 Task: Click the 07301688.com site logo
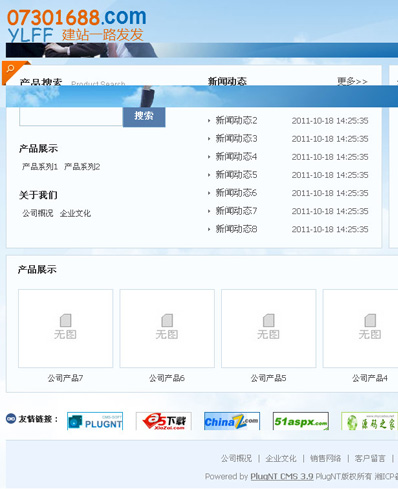pyautogui.click(x=77, y=25)
